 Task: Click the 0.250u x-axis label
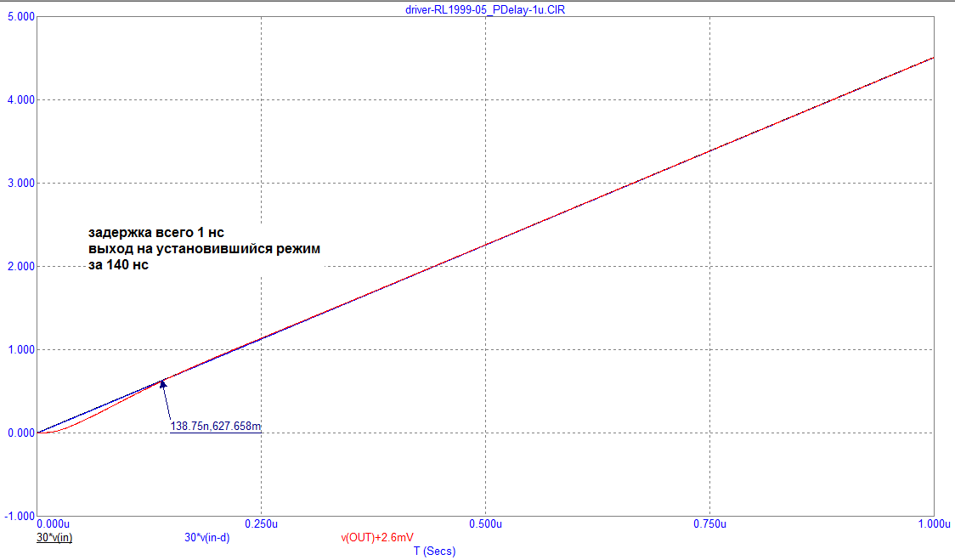(262, 524)
